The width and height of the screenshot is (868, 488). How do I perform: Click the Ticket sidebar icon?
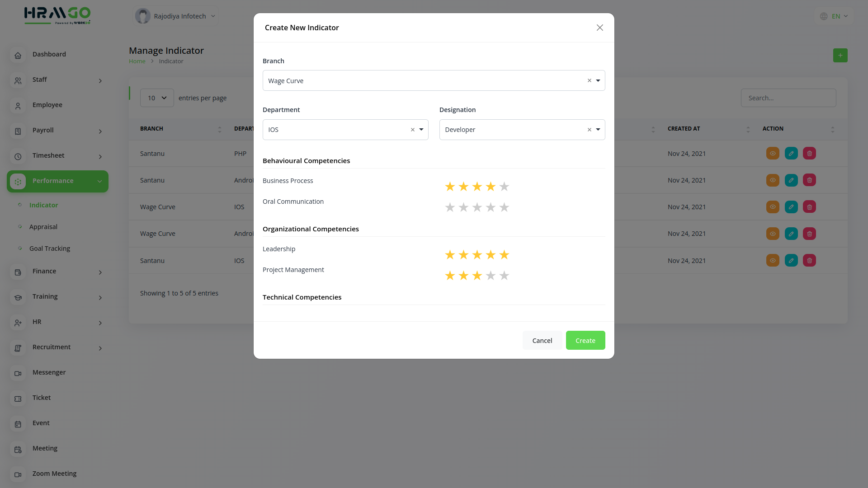click(18, 399)
